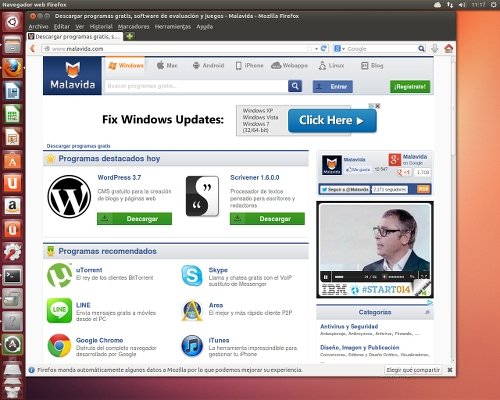Click the ¡Regístrate! button
This screenshot has width=500, height=400.
pos(410,87)
